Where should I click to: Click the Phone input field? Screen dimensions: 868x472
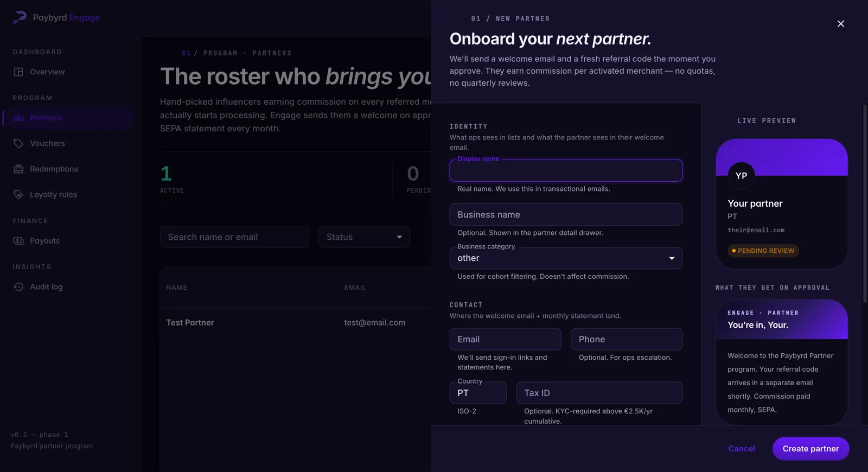627,339
